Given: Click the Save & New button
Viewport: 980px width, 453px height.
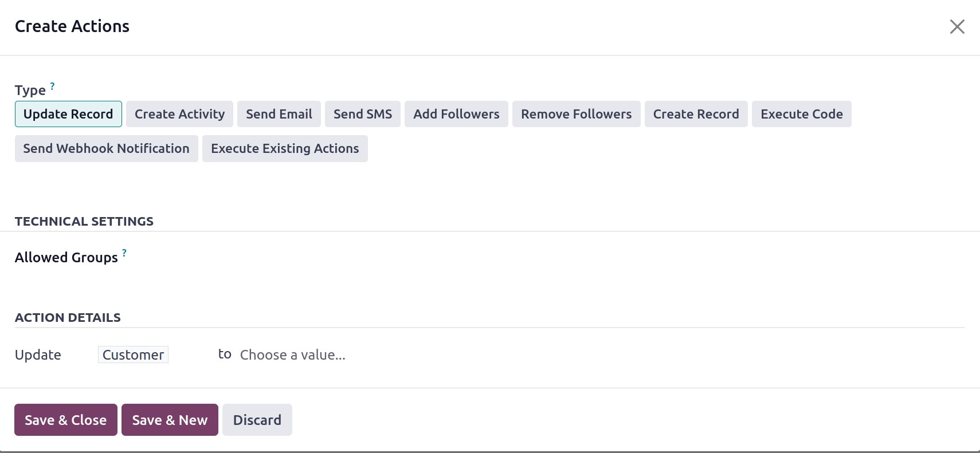Looking at the screenshot, I should [170, 420].
